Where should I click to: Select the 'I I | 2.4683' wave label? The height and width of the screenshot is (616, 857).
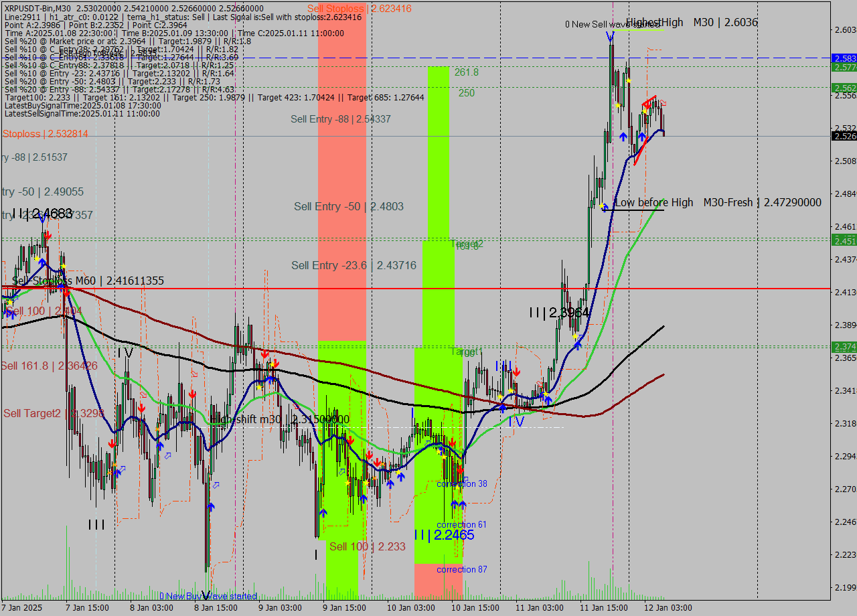click(42, 214)
